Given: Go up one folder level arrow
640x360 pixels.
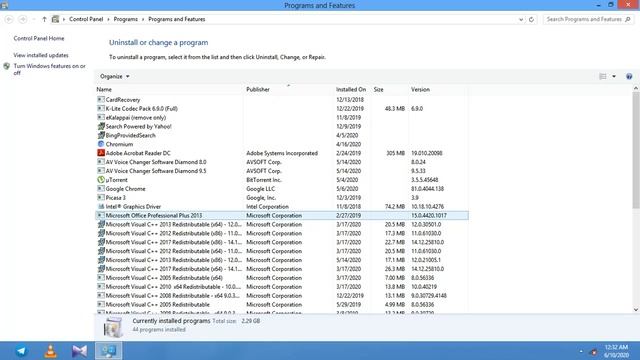Looking at the screenshot, I should point(44,19).
